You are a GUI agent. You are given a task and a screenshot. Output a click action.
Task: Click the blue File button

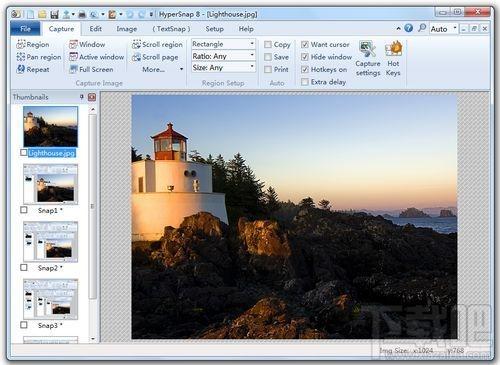[25, 29]
